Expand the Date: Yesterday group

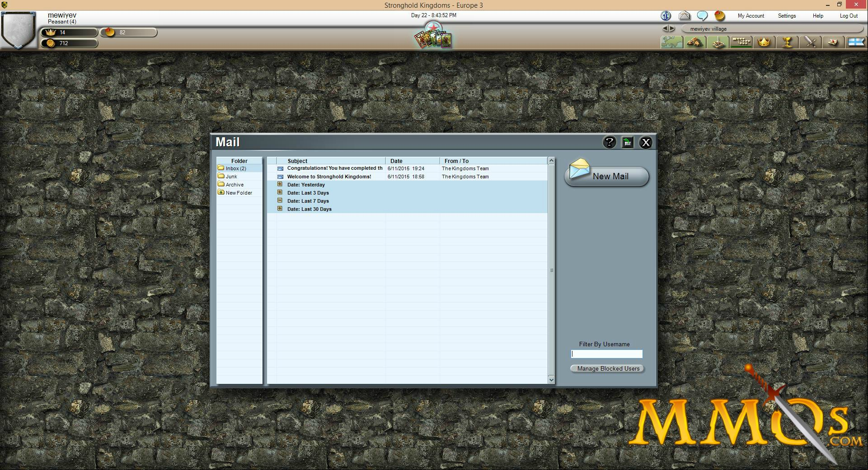pyautogui.click(x=280, y=184)
